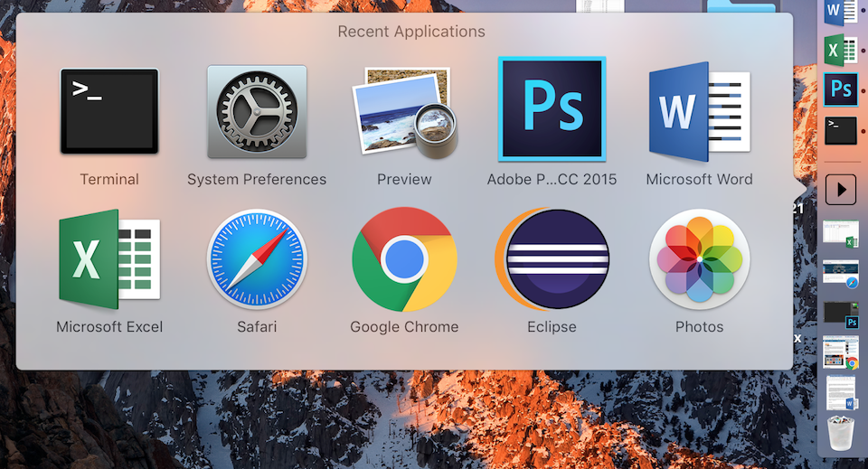The width and height of the screenshot is (868, 469).
Task: Click the "System Preferences" label text
Action: (257, 179)
